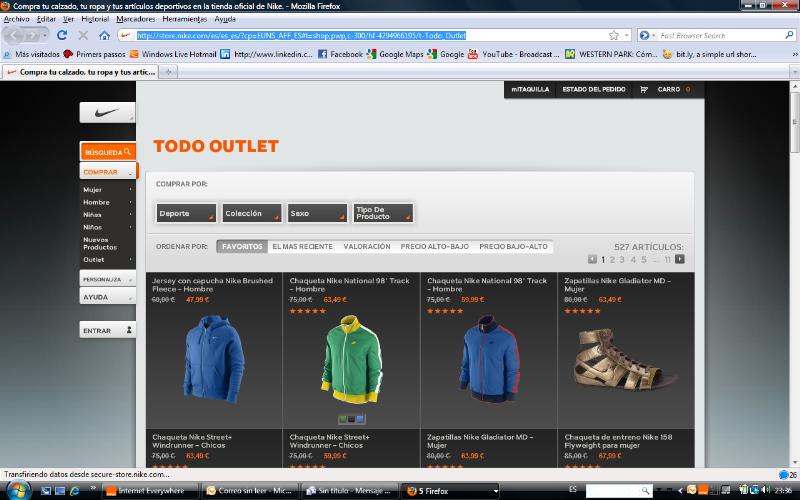
Task: Expand the AYUDA sidebar menu
Action: pos(108,297)
